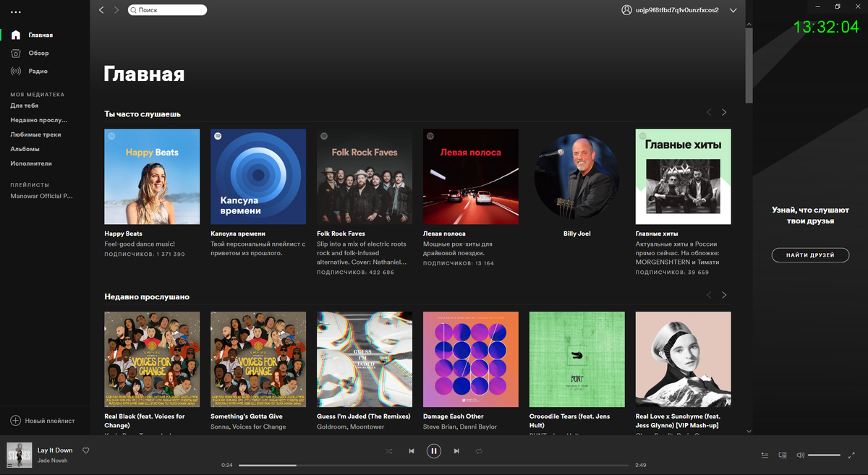868x475 pixels.
Task: Open the Billy Joel name link
Action: (576, 234)
